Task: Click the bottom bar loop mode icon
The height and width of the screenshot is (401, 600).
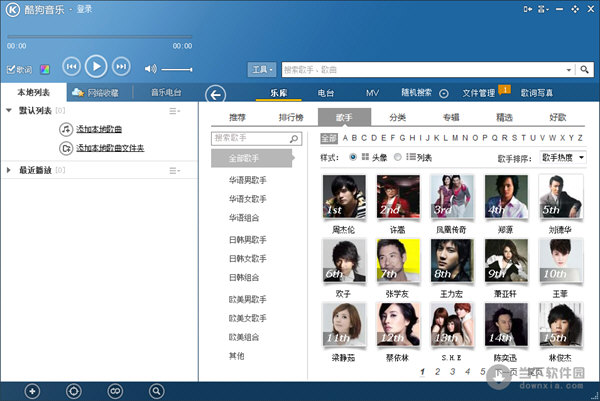Action: click(115, 391)
